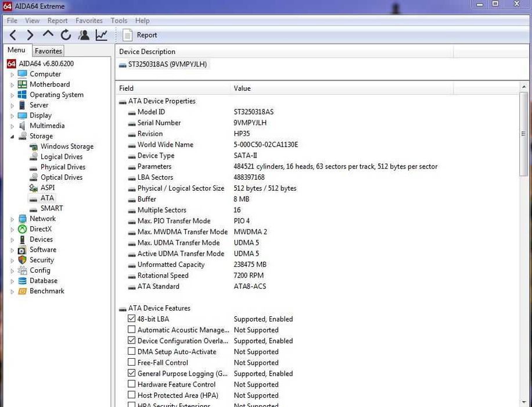Select the Operating System Windows icon
Image resolution: width=532 pixels, height=407 pixels.
[x=23, y=94]
